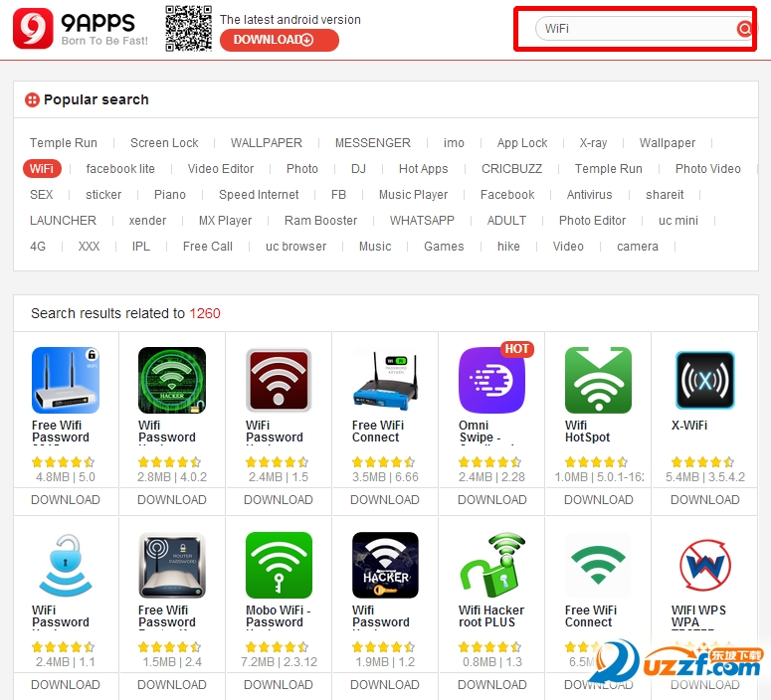Open the green Mobo WiFi key icon
The height and width of the screenshot is (700, 771).
(279, 565)
